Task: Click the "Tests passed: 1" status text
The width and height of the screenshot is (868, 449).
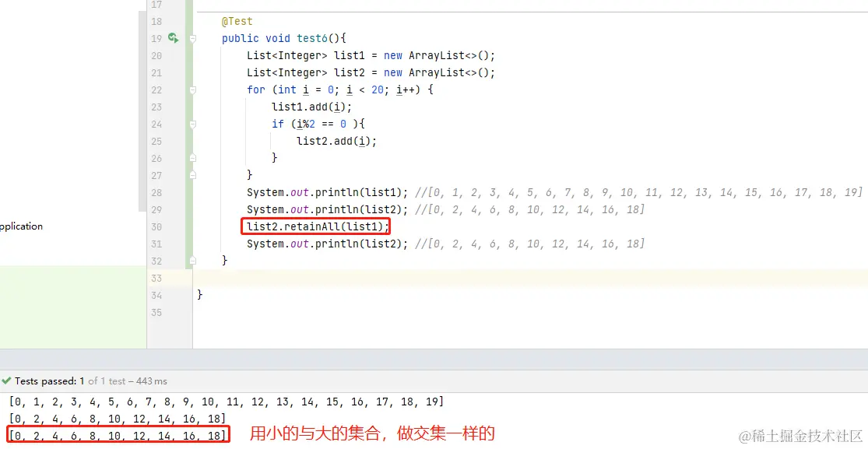Action: click(x=49, y=381)
